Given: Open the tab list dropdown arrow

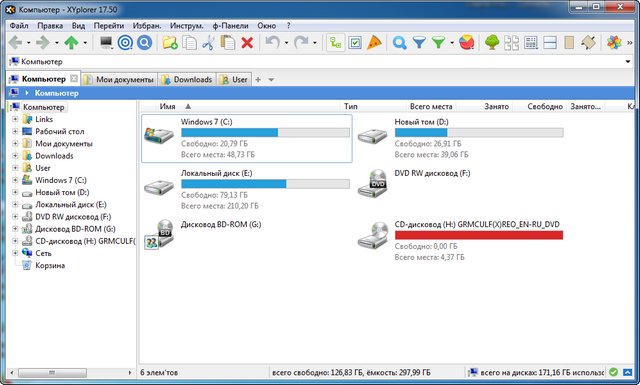Looking at the screenshot, I should coord(271,80).
